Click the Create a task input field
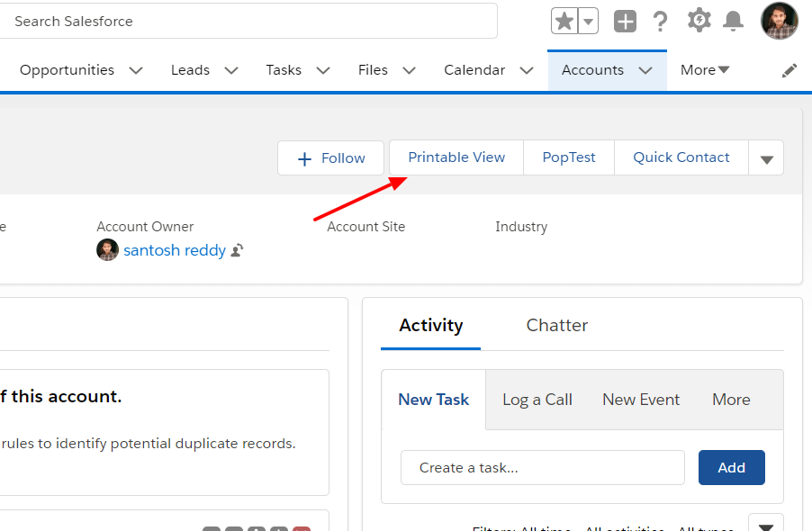Screen dimensions: 812x531 (x=543, y=468)
